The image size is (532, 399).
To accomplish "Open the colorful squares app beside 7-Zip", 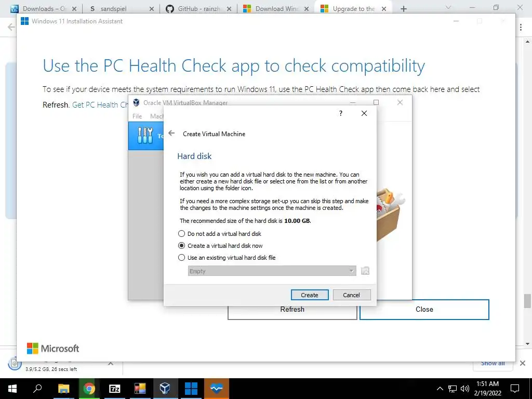I will pos(140,389).
